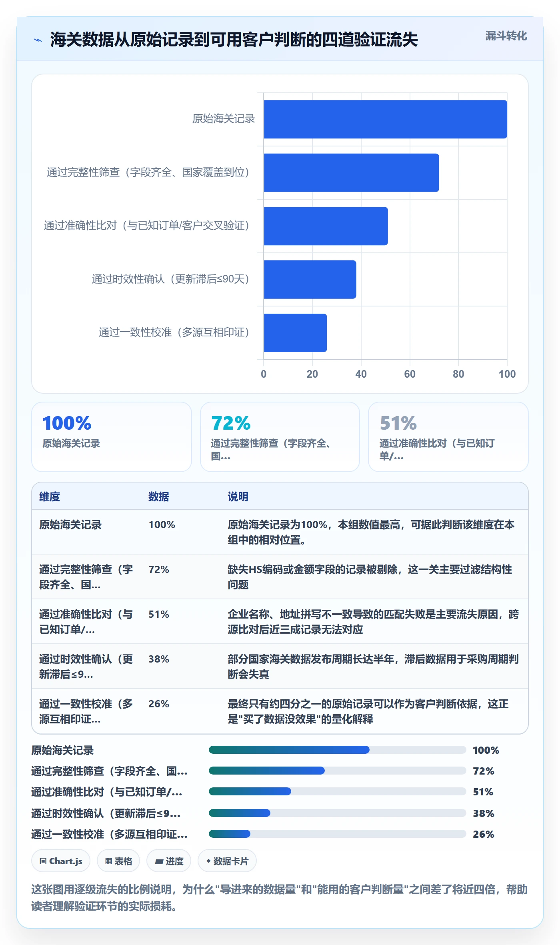
Task: Click the x-axis tick label 60
Action: pos(410,374)
